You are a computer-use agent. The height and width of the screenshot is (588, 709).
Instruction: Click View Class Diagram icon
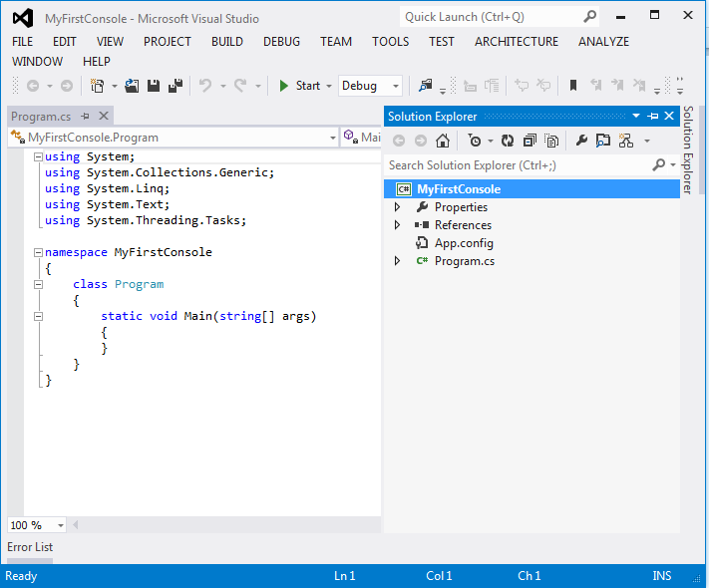626,141
